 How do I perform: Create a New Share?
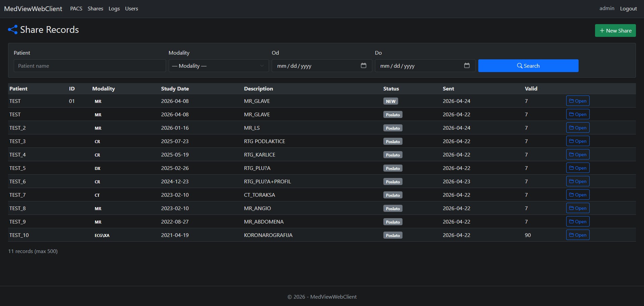click(615, 30)
